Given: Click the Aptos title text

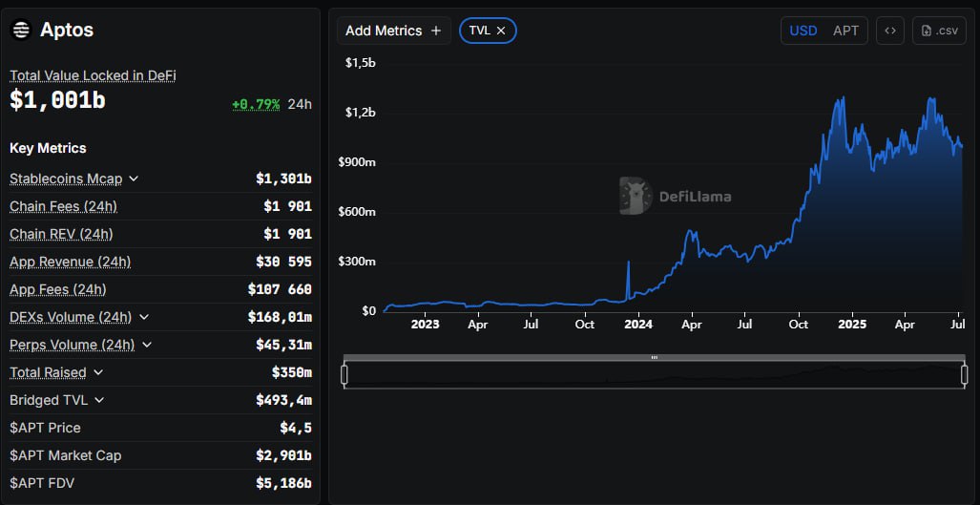Looking at the screenshot, I should click(x=67, y=30).
